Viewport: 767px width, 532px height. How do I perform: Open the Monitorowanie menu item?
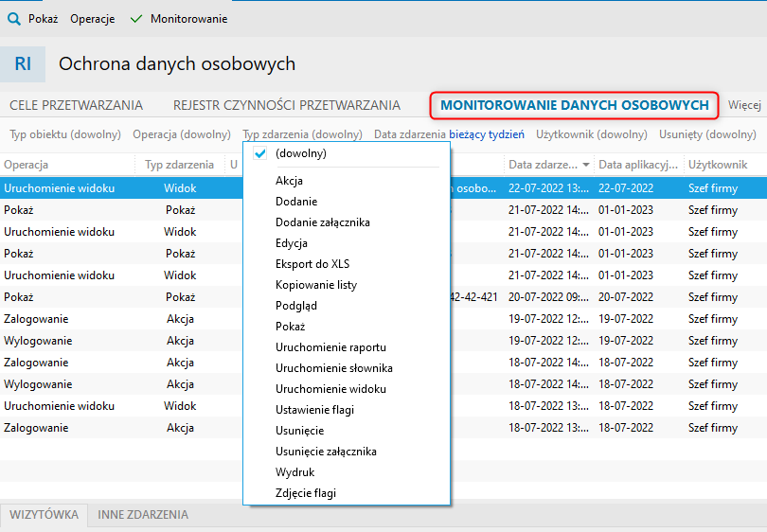pyautogui.click(x=188, y=19)
